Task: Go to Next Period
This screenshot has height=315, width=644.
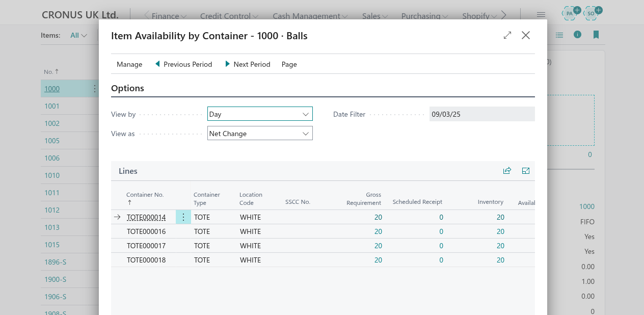Action: [248, 64]
